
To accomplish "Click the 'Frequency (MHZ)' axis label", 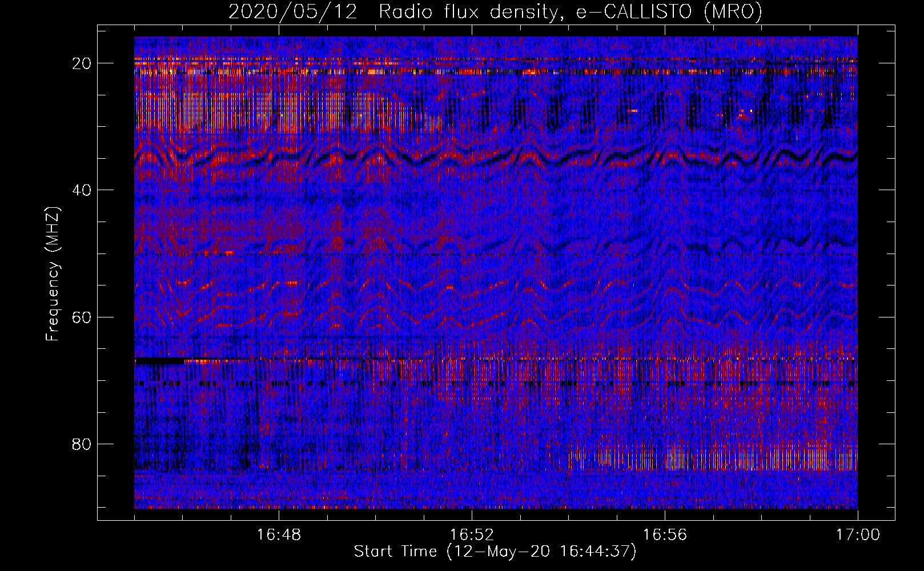I will 53,274.
